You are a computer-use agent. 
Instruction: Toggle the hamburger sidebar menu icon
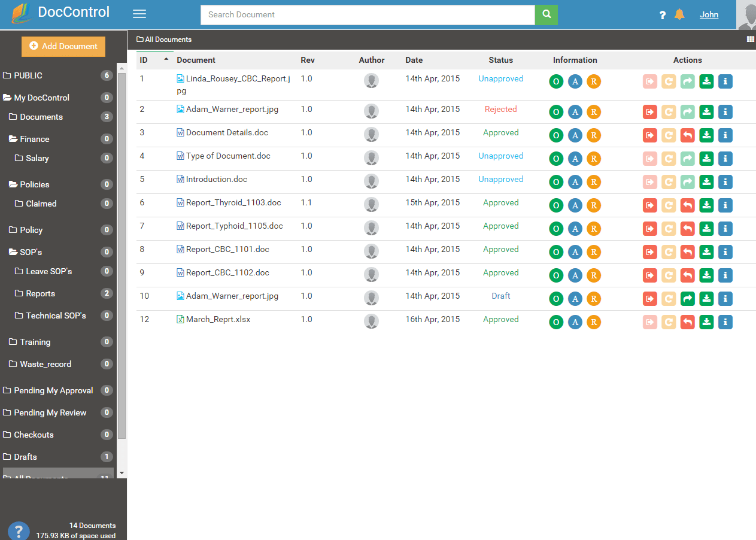pos(139,14)
